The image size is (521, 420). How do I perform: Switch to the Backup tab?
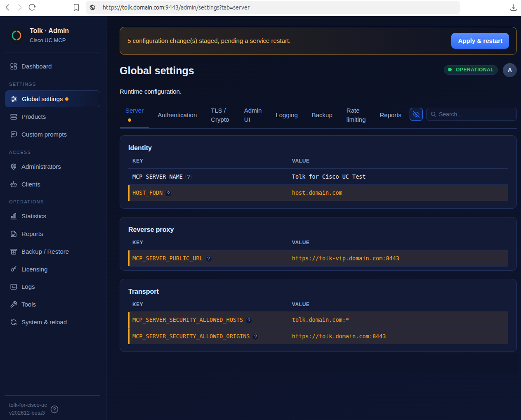pyautogui.click(x=322, y=115)
